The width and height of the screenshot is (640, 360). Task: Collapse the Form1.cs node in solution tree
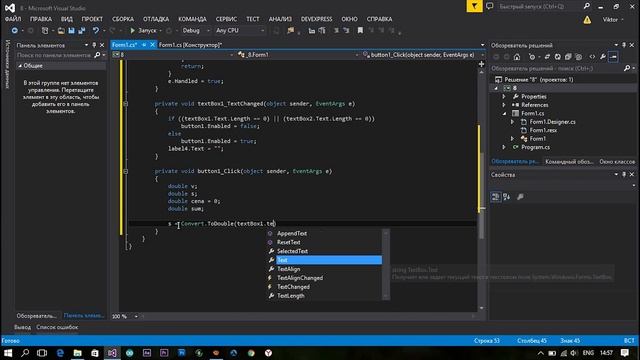(x=504, y=113)
